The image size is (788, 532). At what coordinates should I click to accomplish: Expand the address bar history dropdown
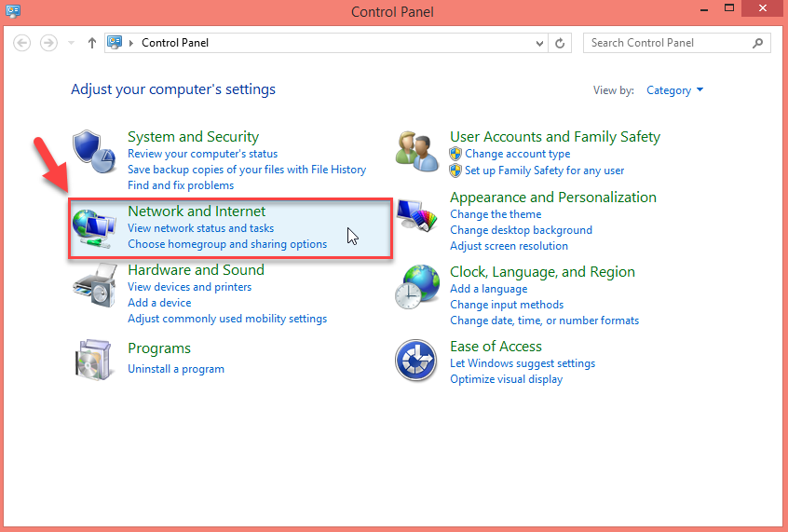540,43
